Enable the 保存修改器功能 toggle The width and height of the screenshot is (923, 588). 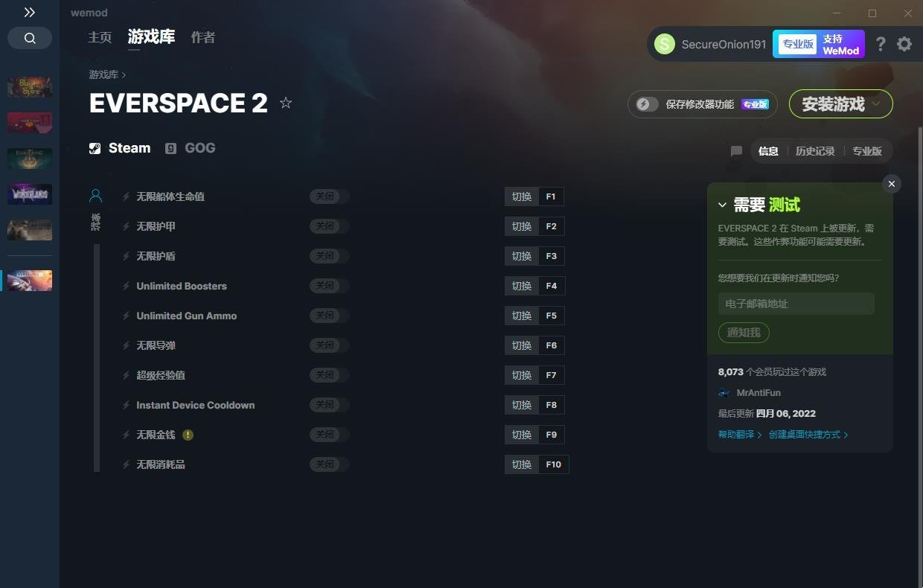click(x=647, y=104)
